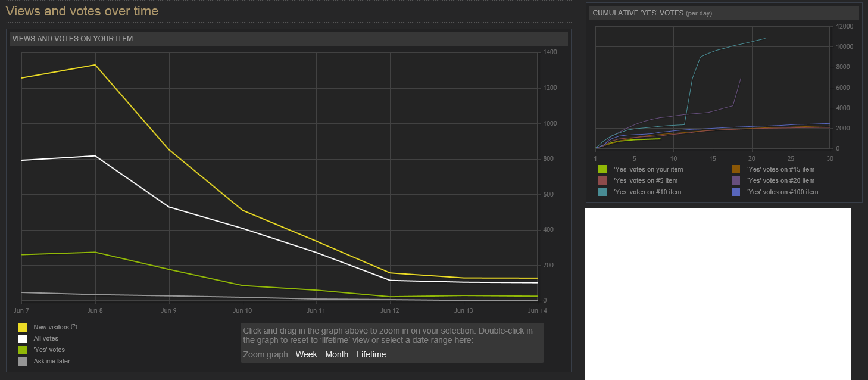Click the 'Ask me later' legend label
This screenshot has height=380, width=868.
(x=52, y=362)
